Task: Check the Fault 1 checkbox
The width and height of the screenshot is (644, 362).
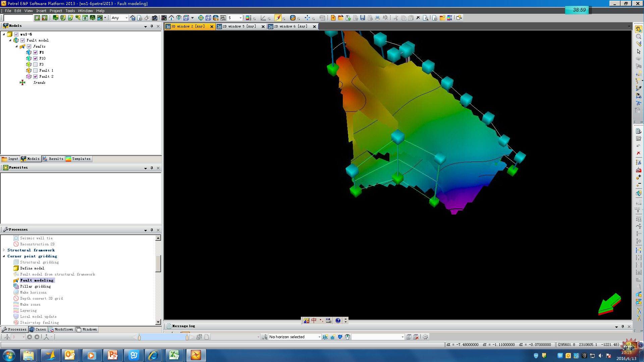Action: (35, 70)
